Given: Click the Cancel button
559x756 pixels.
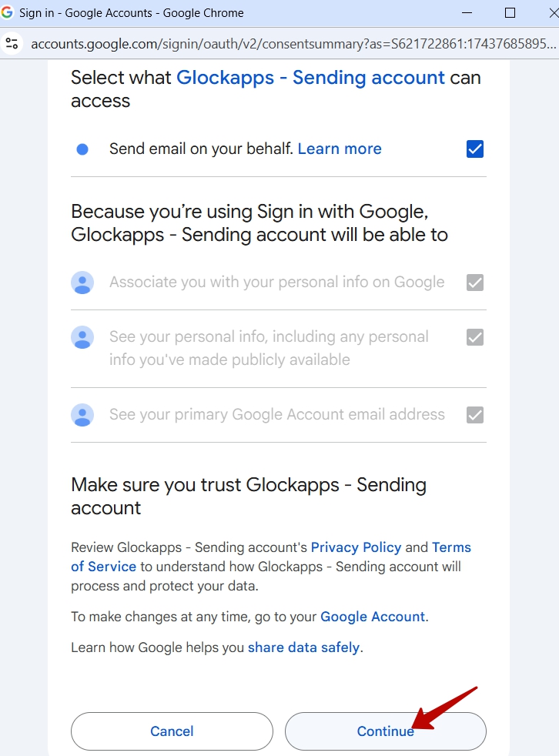Looking at the screenshot, I should coord(172,731).
